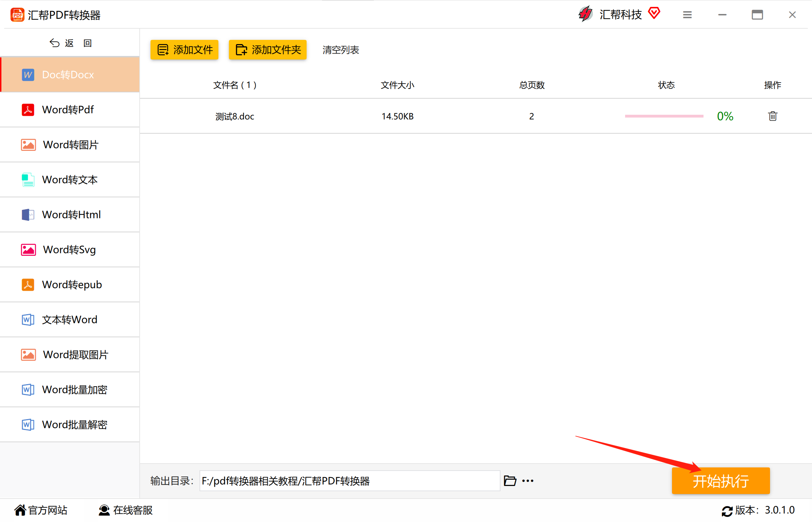Click the Word icon beside Word批量加密
This screenshot has width=812, height=522.
[28, 390]
